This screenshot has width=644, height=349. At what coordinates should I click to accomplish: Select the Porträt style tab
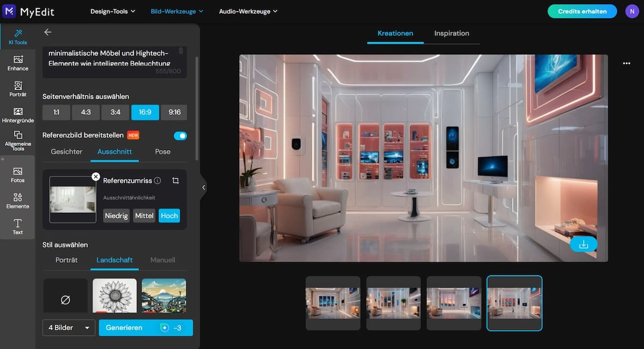pyautogui.click(x=67, y=260)
